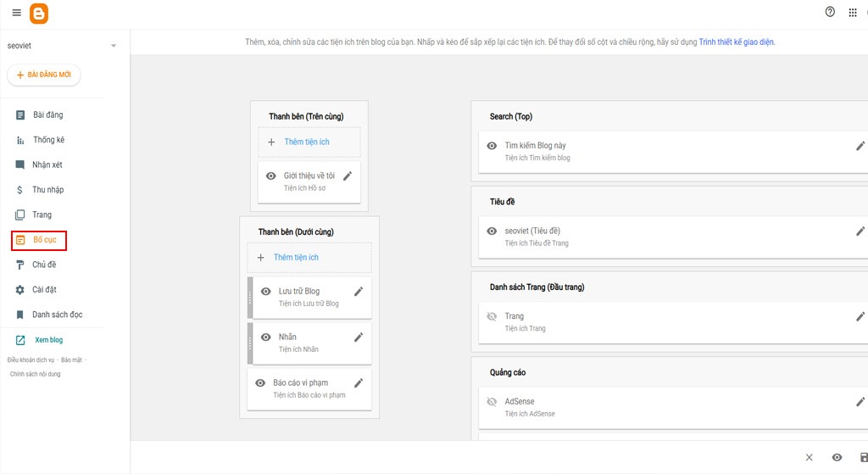Edit the Trang widget pencil
868x474 pixels.
[860, 317]
